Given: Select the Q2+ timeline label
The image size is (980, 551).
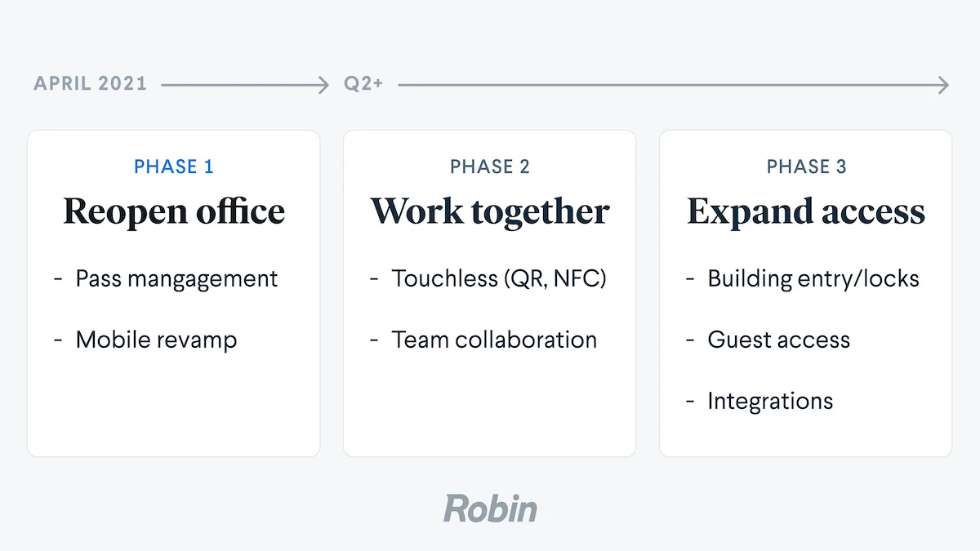Looking at the screenshot, I should pos(363,83).
